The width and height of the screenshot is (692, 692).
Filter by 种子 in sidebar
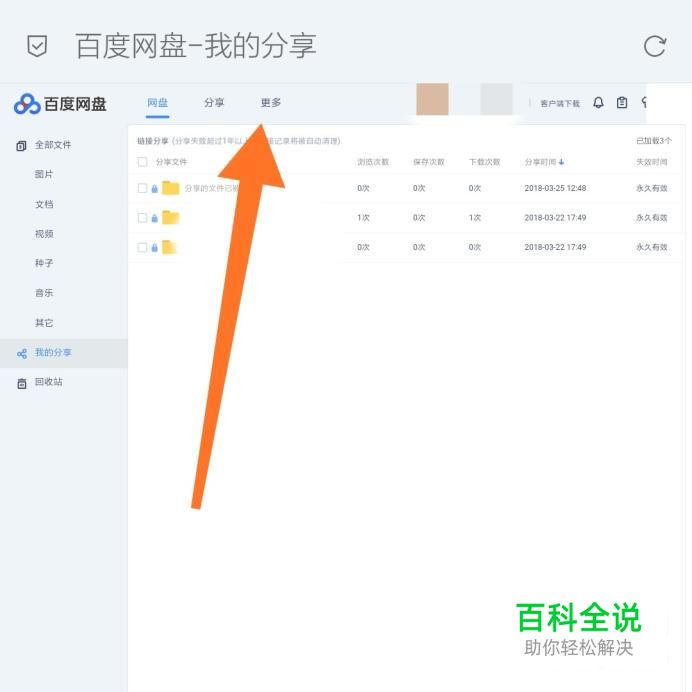click(x=44, y=263)
